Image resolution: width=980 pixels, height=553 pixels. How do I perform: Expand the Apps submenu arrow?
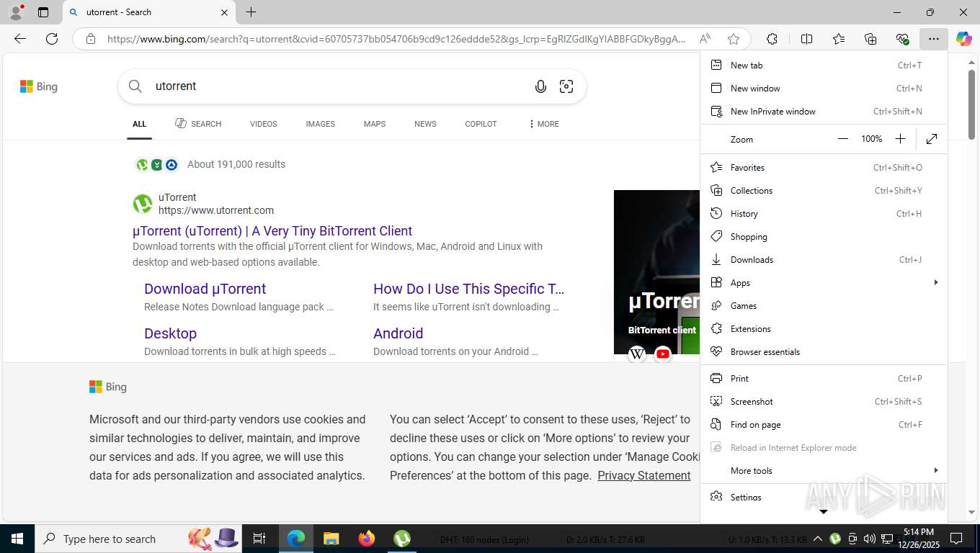(936, 282)
